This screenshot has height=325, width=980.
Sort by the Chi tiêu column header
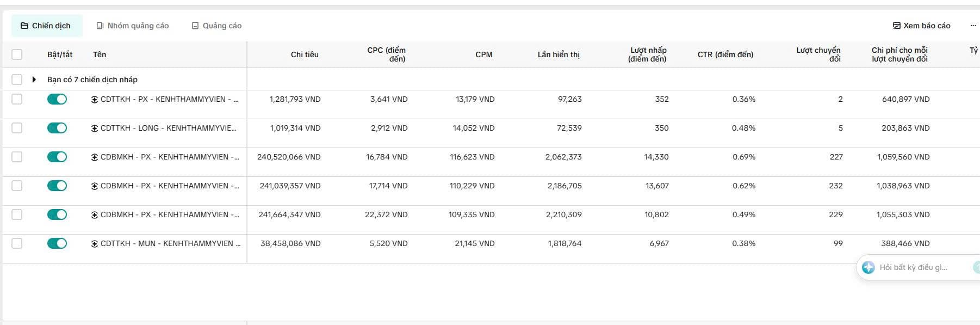click(305, 54)
